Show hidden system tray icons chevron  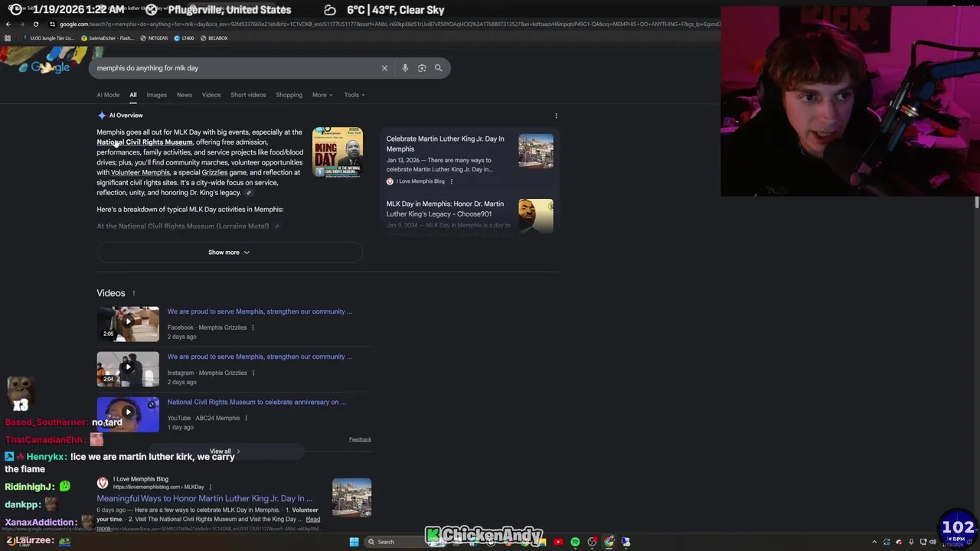point(874,542)
